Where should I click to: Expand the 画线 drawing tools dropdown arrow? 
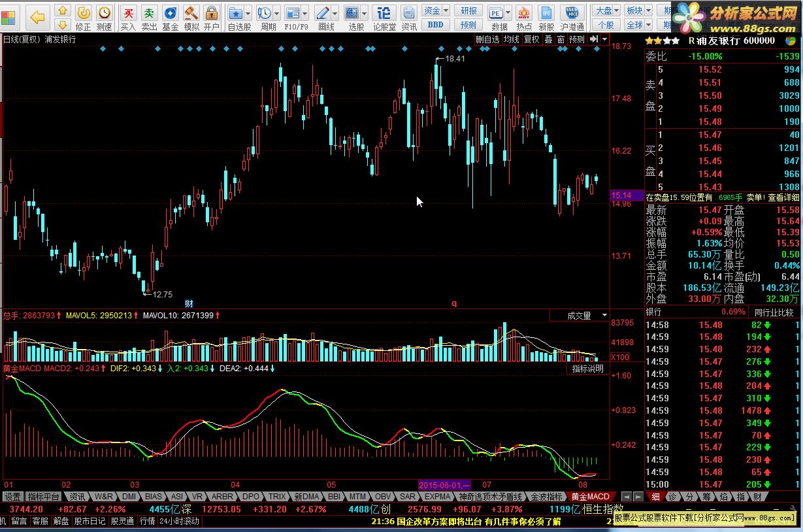pos(335,13)
